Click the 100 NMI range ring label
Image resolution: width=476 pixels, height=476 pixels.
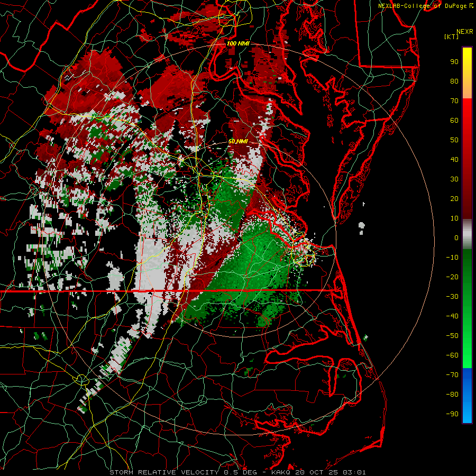pyautogui.click(x=238, y=43)
